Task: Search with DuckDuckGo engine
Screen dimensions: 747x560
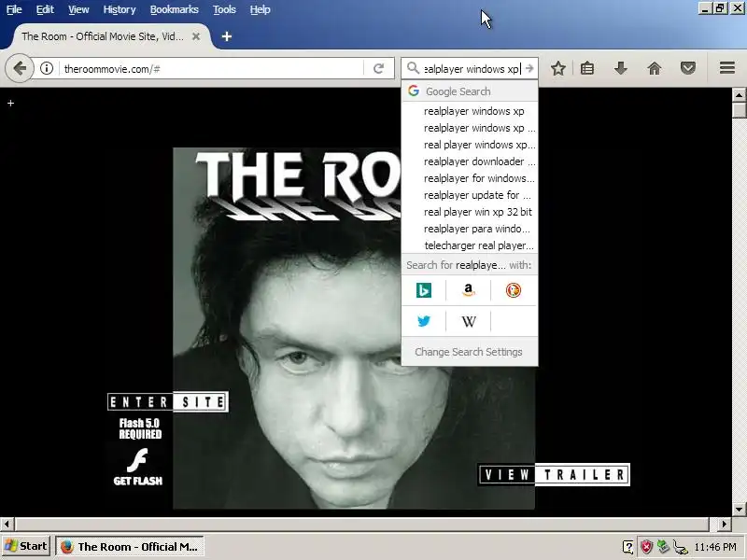Action: (513, 290)
